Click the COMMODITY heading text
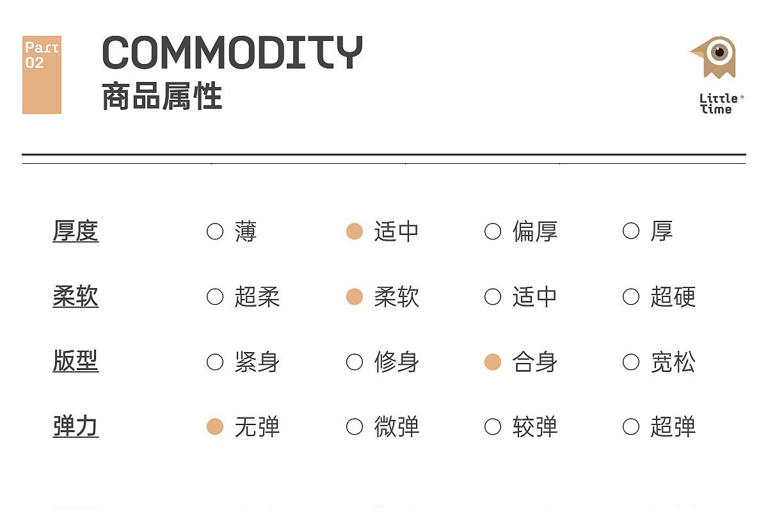 (x=232, y=52)
